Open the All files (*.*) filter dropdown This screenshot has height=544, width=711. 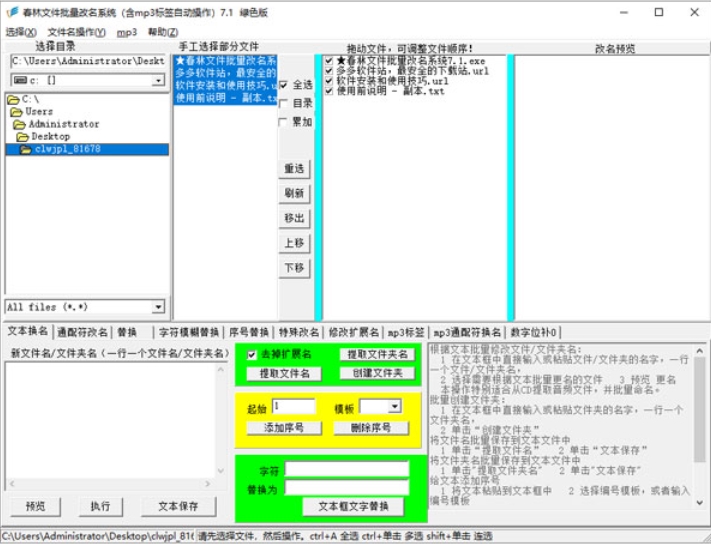point(158,307)
